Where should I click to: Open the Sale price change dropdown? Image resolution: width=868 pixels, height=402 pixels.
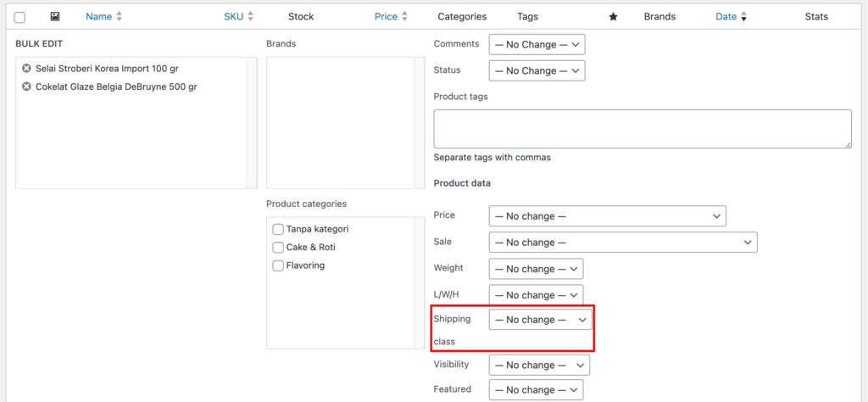click(x=622, y=243)
